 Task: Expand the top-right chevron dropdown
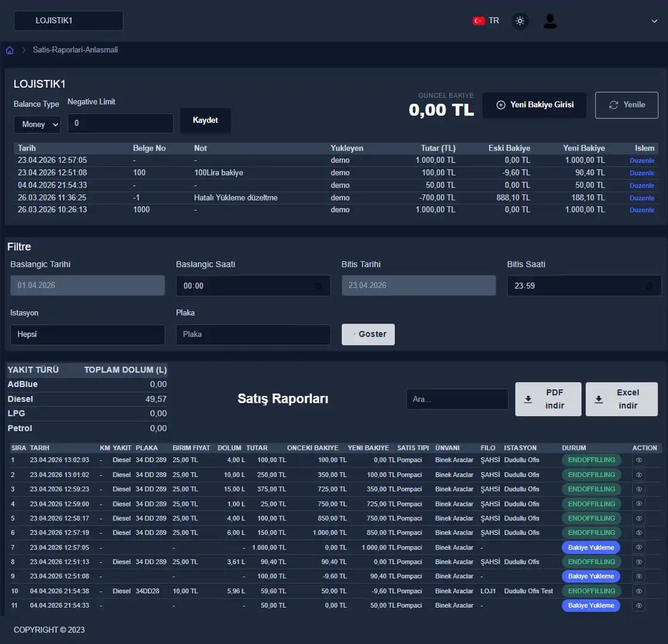[x=654, y=21]
